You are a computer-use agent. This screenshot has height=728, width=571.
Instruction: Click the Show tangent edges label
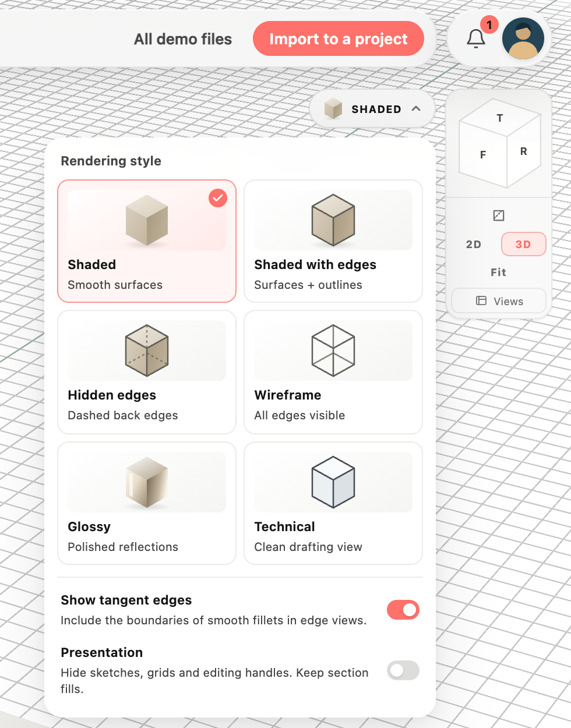(x=126, y=600)
